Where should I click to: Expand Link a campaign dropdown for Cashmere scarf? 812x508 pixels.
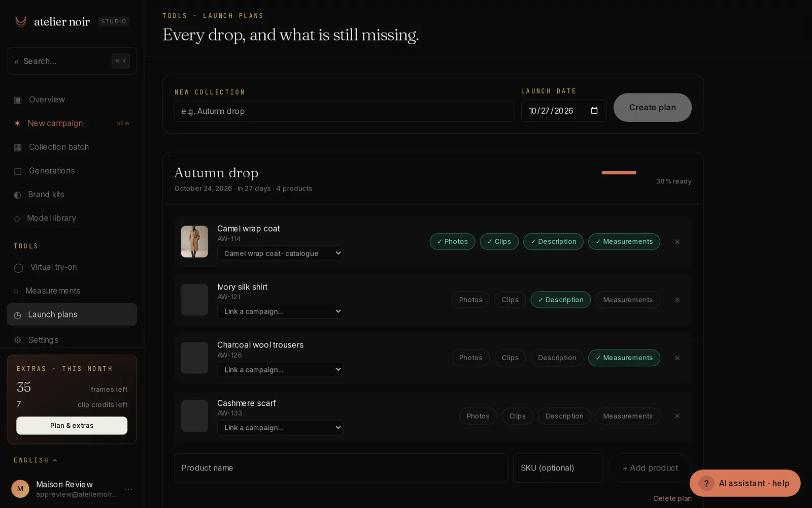tap(280, 428)
